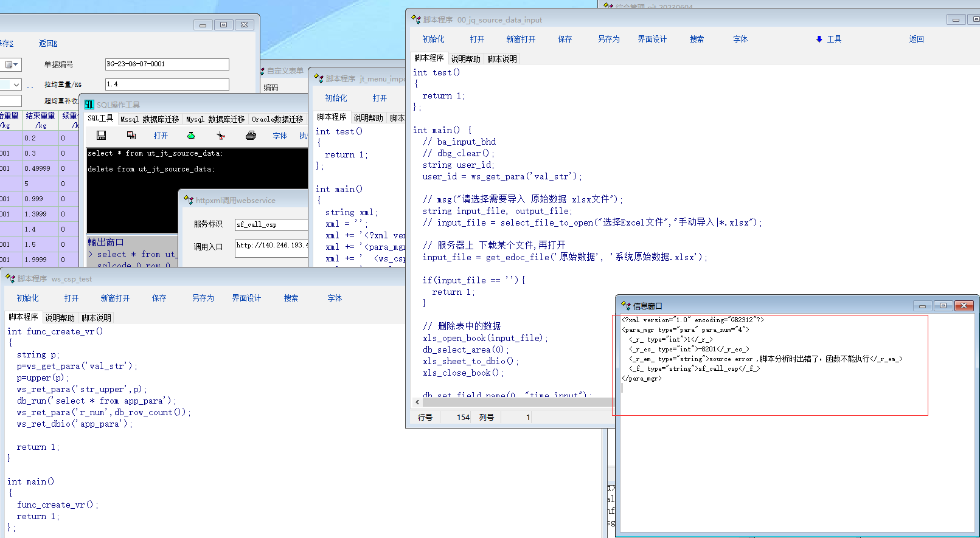Viewport: 980px width, 538px height.
Task: Click the SQL操作工具 window title icon
Action: click(89, 105)
